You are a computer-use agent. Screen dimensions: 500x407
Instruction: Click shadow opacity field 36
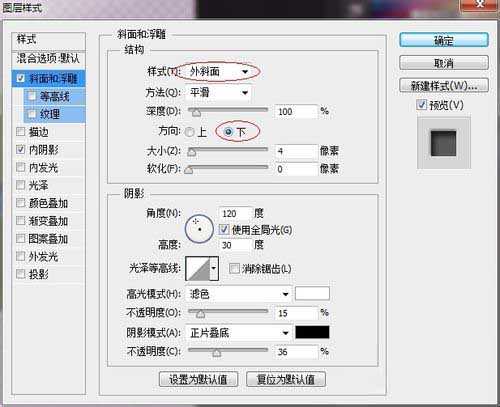coord(296,351)
